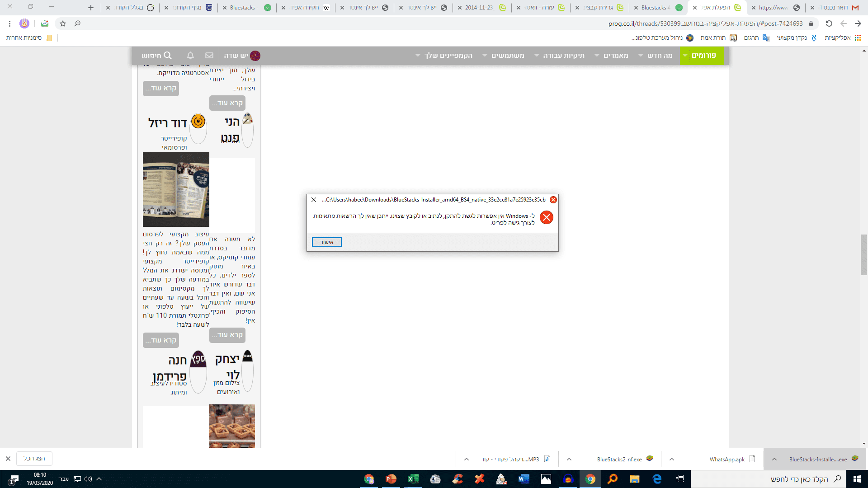Open Chrome three-dot menu

tap(9, 23)
